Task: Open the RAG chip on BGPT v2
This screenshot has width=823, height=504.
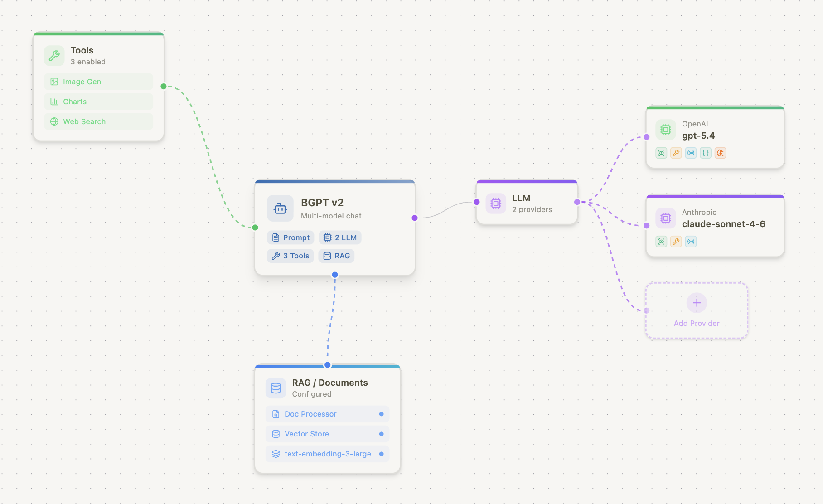Action: (336, 256)
